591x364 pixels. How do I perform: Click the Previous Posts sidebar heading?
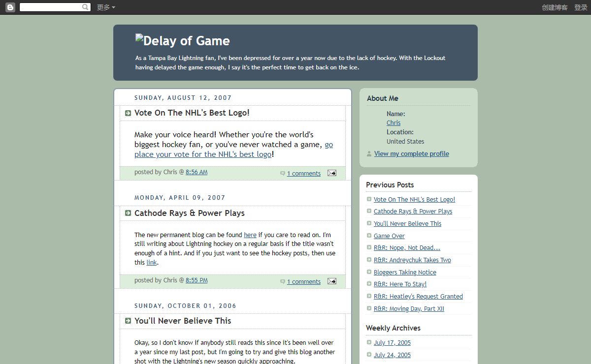pos(390,185)
